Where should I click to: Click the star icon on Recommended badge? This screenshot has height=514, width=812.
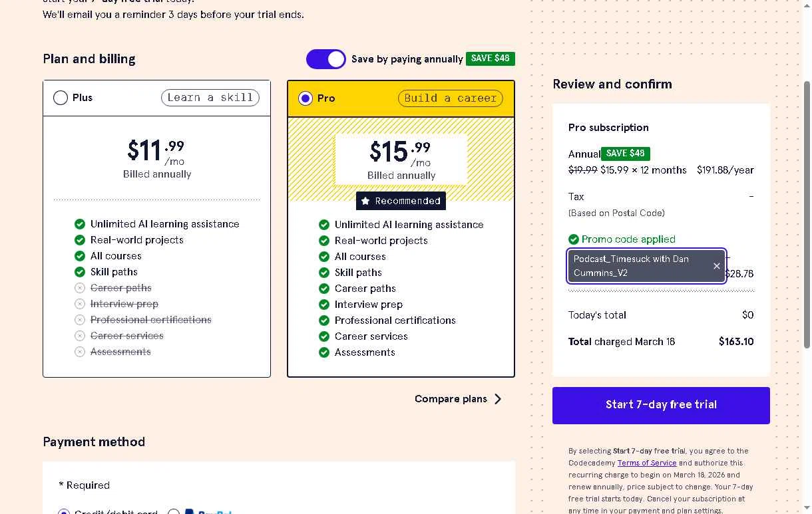pyautogui.click(x=365, y=201)
